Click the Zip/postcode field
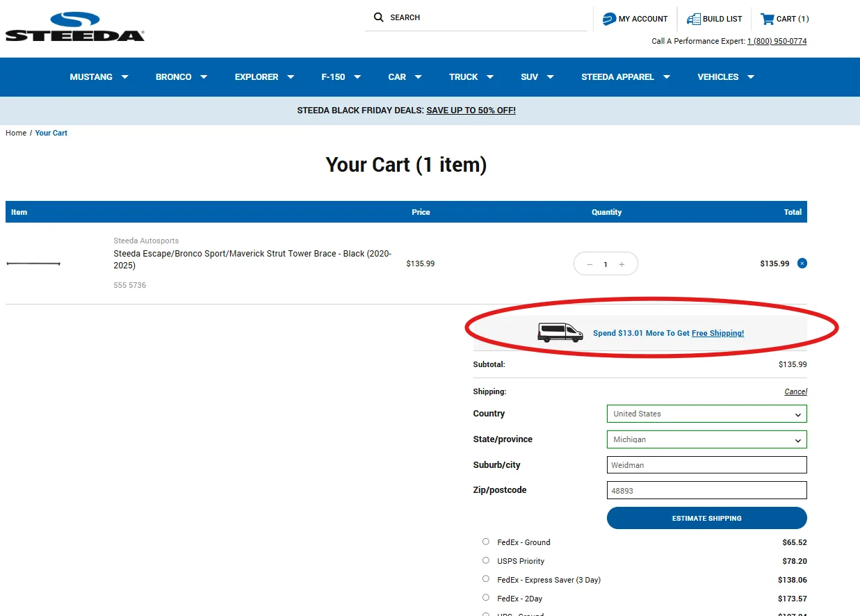Viewport: 860px width, 616px height. point(706,490)
